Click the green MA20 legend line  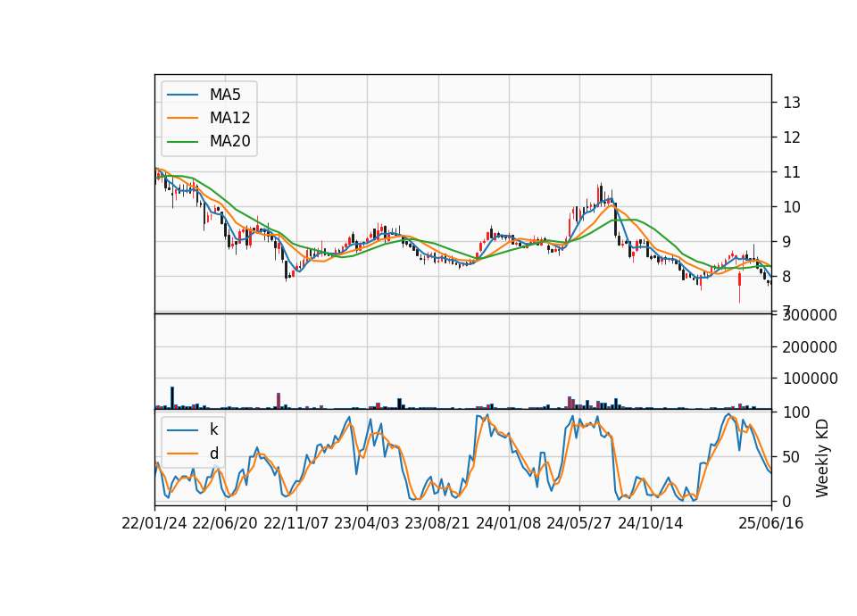[x=182, y=141]
